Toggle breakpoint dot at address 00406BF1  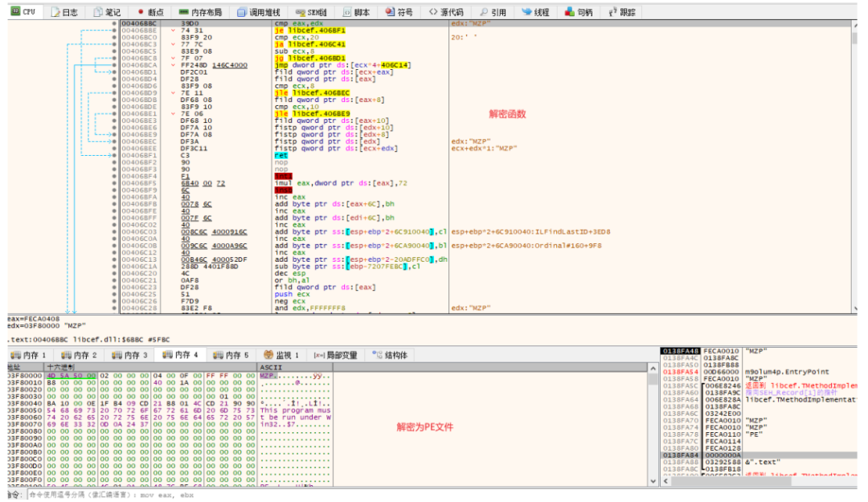pyautogui.click(x=114, y=155)
